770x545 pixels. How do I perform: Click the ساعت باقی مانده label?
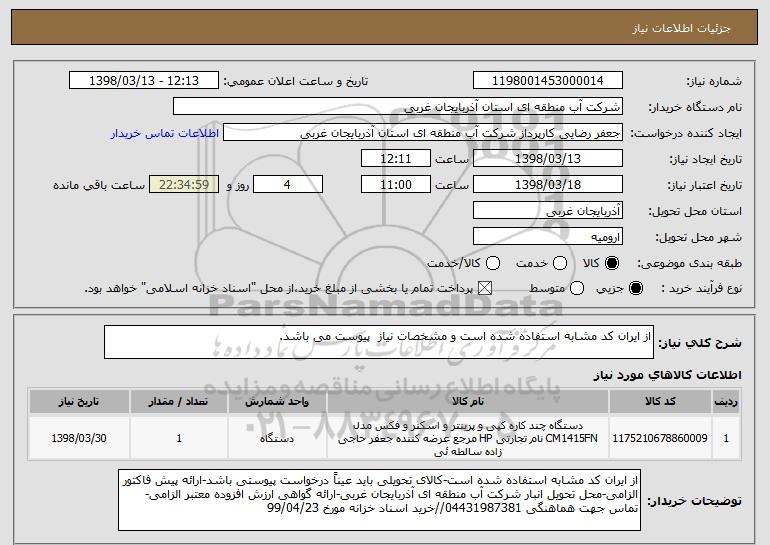coord(99,185)
